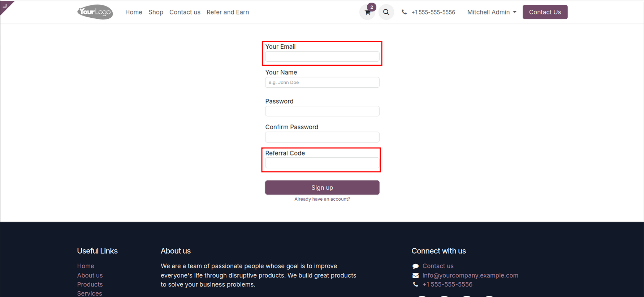Click the footer chat bubble icon
This screenshot has width=644, height=297.
(415, 266)
